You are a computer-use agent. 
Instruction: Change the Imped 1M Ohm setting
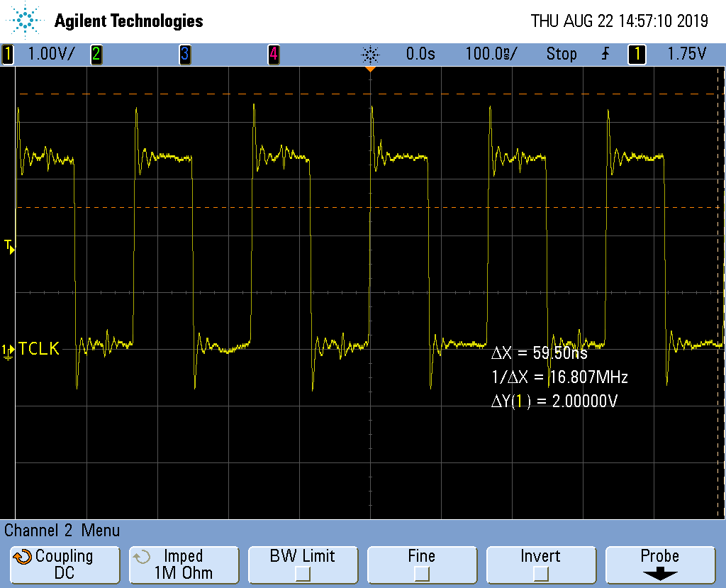[x=183, y=565]
